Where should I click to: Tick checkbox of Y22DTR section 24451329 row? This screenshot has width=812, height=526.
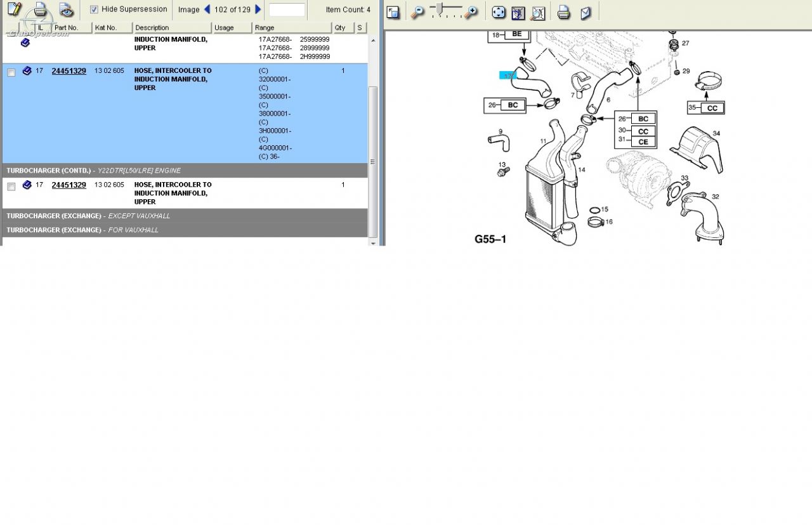(11, 187)
